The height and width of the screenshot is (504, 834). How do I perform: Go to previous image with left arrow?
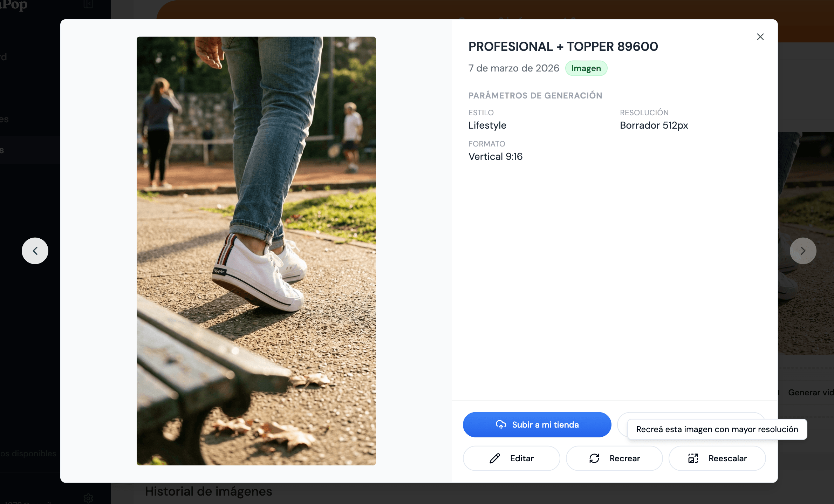35,251
